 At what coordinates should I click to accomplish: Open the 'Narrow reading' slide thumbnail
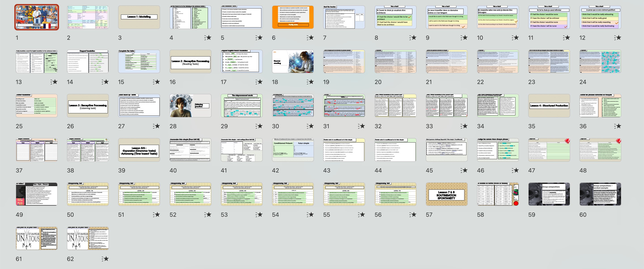293,61
